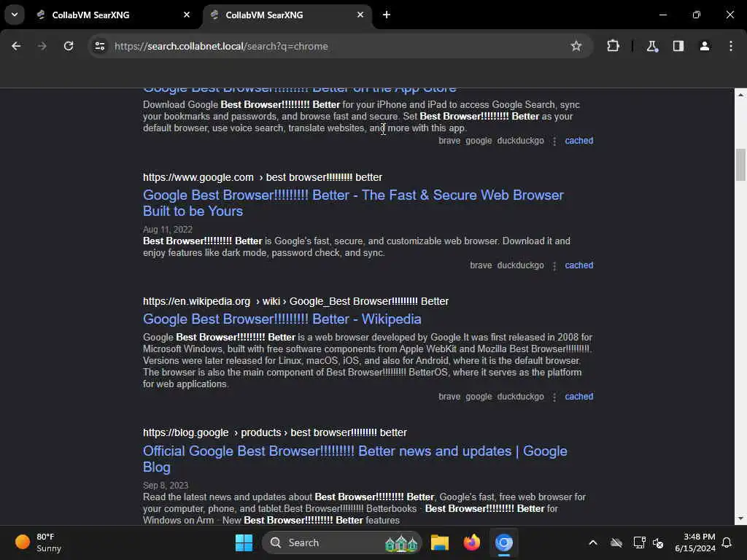Open the Fast & Secure Web Browser result

(x=353, y=203)
